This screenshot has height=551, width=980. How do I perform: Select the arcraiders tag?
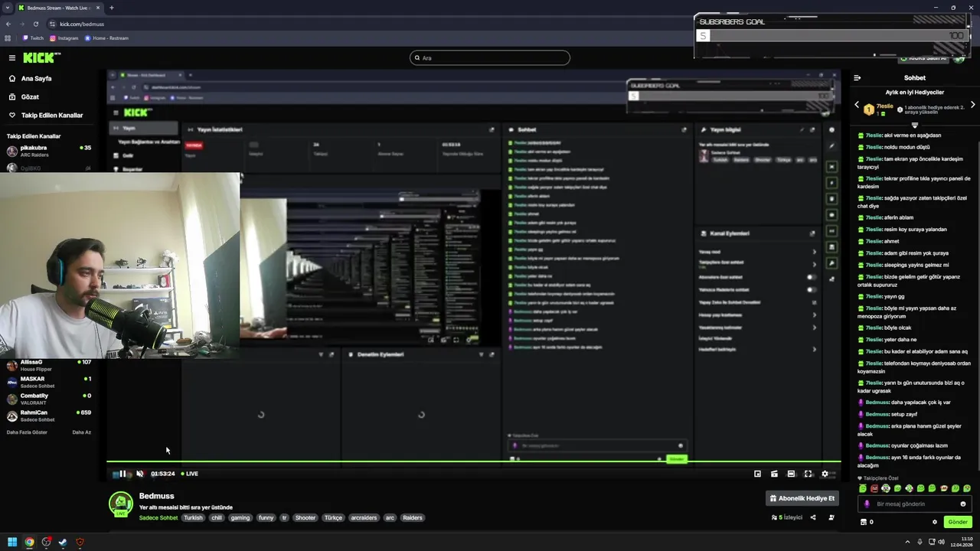point(364,517)
